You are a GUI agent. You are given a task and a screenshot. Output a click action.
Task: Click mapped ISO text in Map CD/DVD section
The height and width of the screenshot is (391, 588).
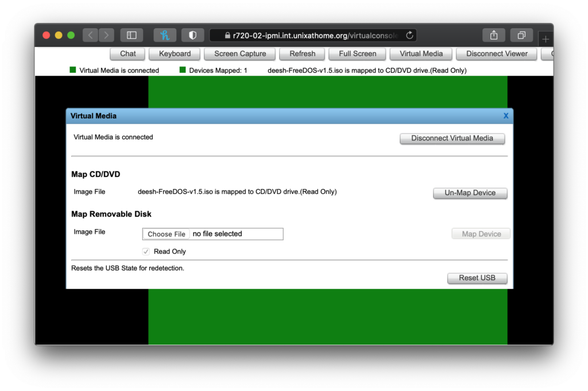pos(237,192)
